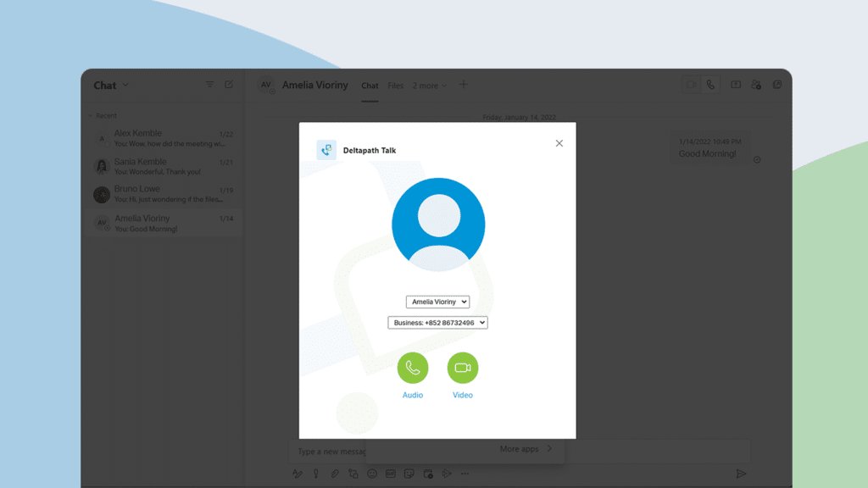This screenshot has height=488, width=868.
Task: Click the add people icon in header
Action: 756,85
